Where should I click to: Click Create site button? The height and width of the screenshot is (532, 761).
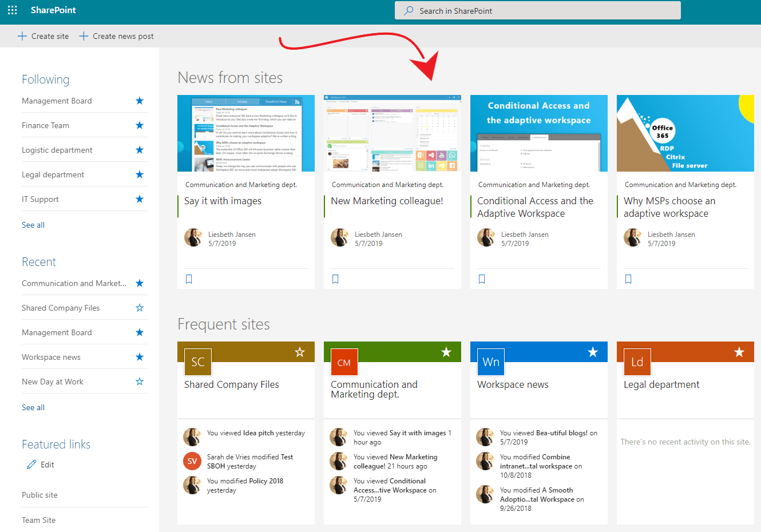tap(43, 36)
